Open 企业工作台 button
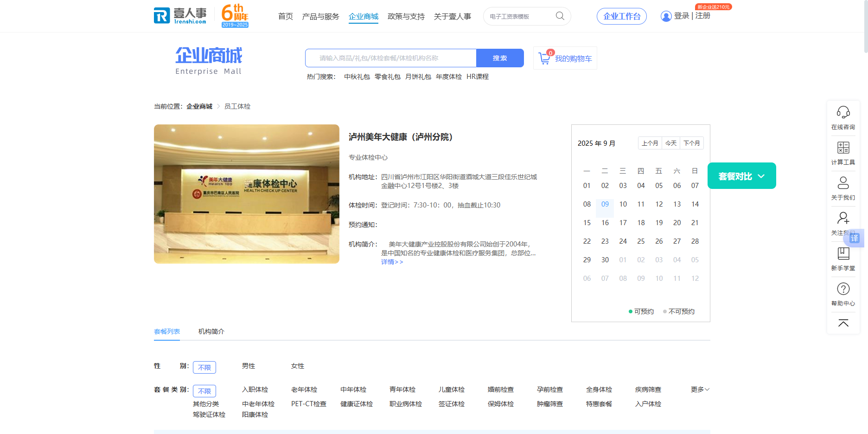 click(622, 16)
